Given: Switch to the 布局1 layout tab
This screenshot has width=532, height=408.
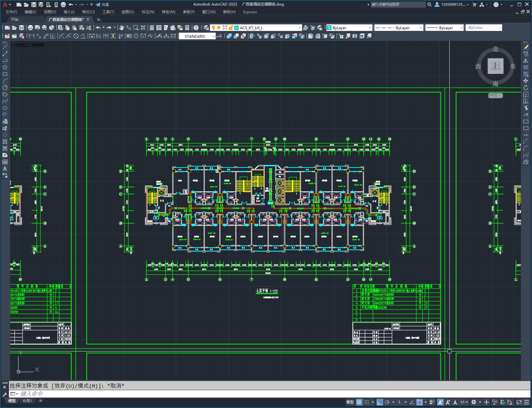Looking at the screenshot, I should (27, 401).
